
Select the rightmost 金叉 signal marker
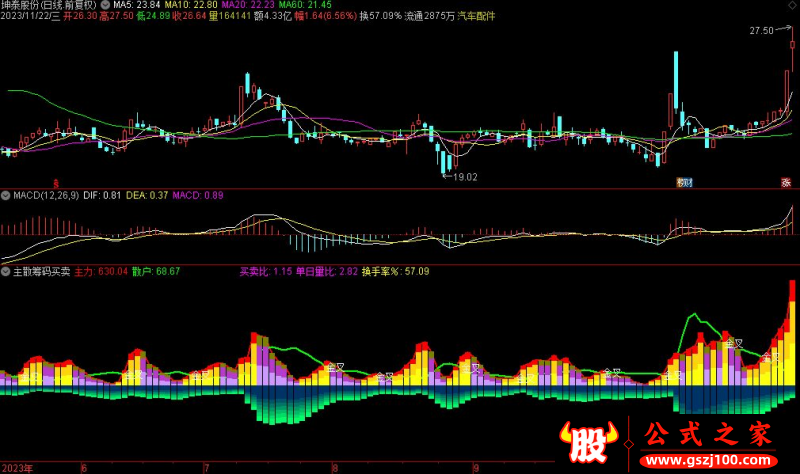[x=771, y=358]
